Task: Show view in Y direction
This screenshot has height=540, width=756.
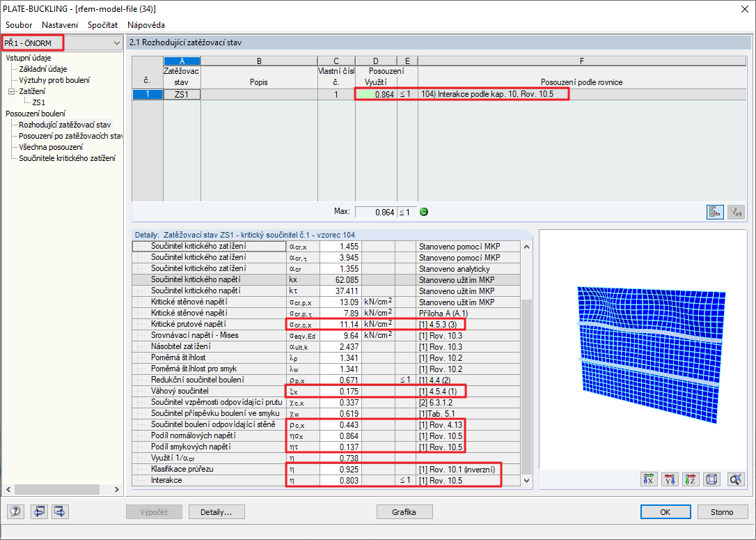Action: tap(670, 479)
